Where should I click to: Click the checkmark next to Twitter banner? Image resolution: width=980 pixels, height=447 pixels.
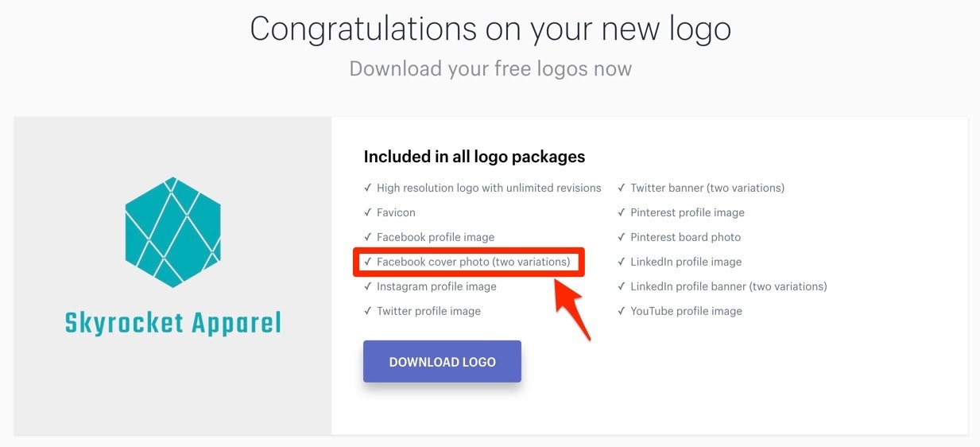pos(622,188)
